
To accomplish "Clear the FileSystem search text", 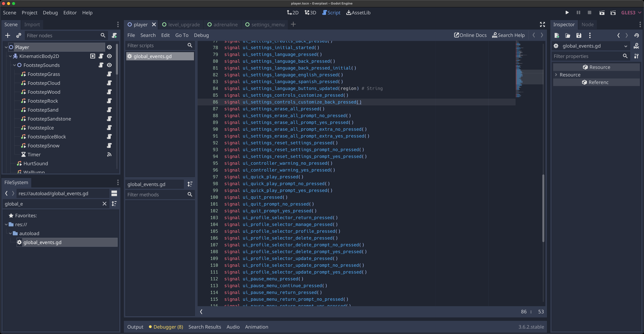I will coord(104,204).
